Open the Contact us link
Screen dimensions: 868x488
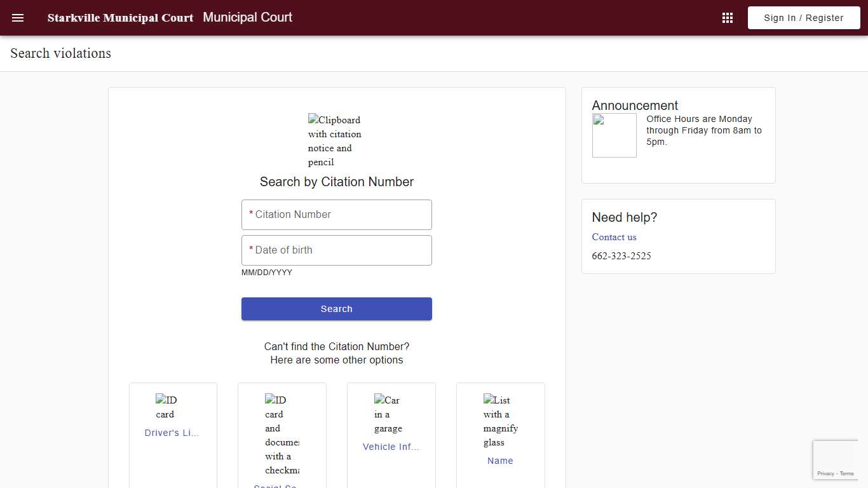point(614,237)
